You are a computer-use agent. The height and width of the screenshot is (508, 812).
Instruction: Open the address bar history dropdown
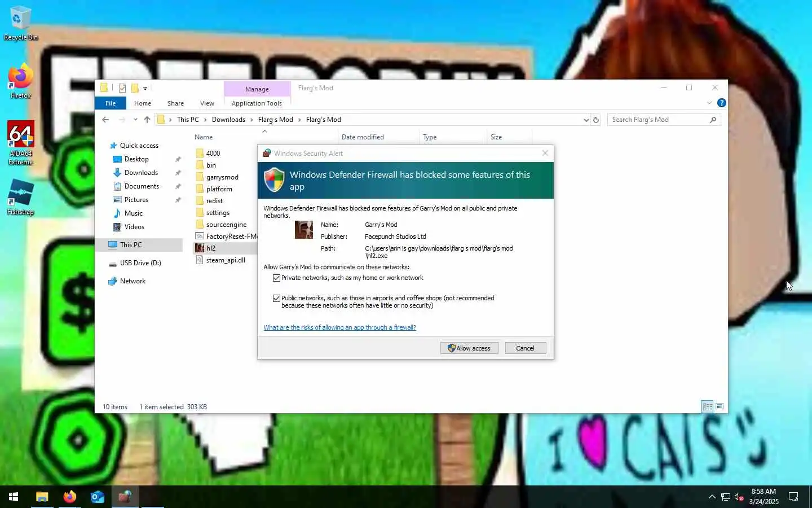[586, 120]
